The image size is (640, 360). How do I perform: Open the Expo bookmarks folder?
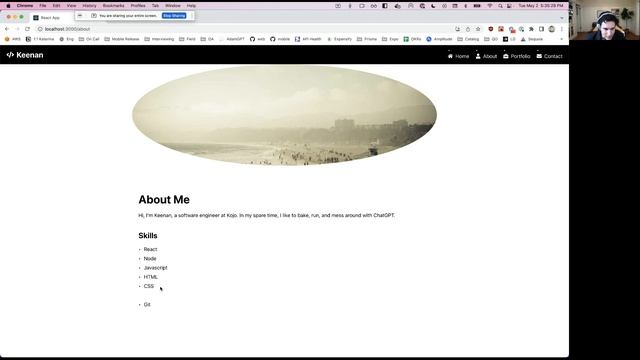[390, 39]
